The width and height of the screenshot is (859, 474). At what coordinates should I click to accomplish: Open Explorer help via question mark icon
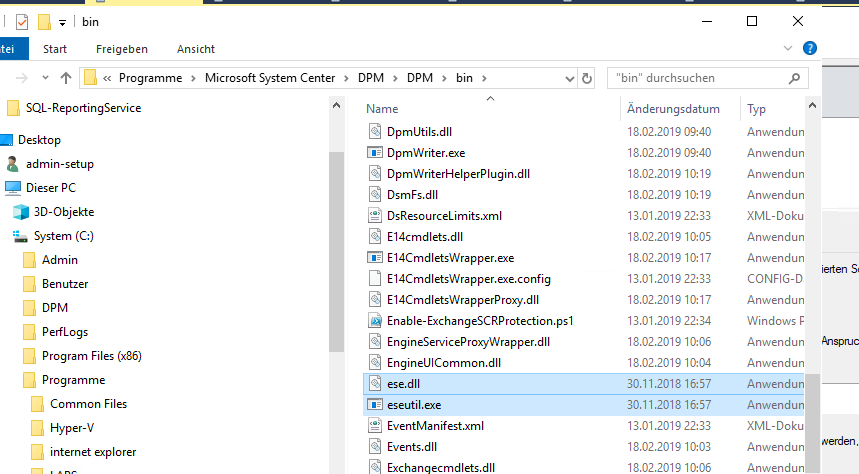[x=810, y=48]
